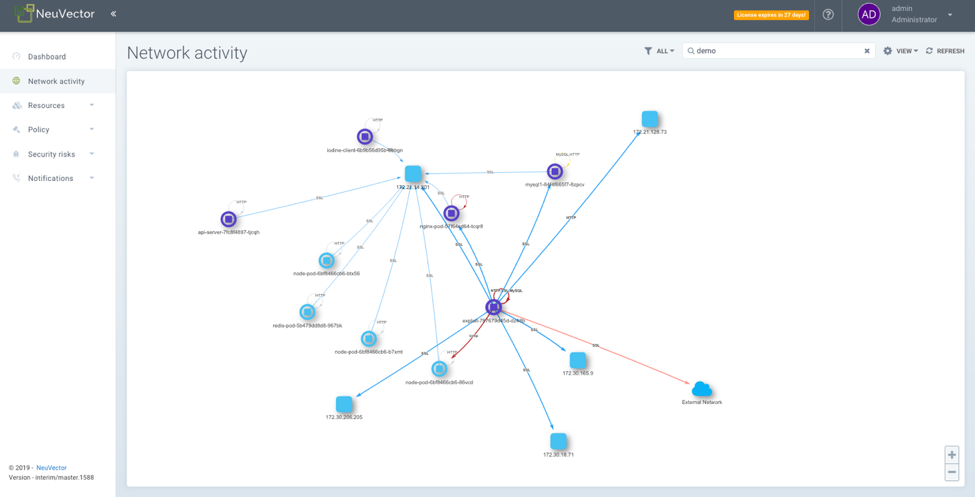Open the VIEW settings dropdown
The image size is (975, 497).
[900, 51]
